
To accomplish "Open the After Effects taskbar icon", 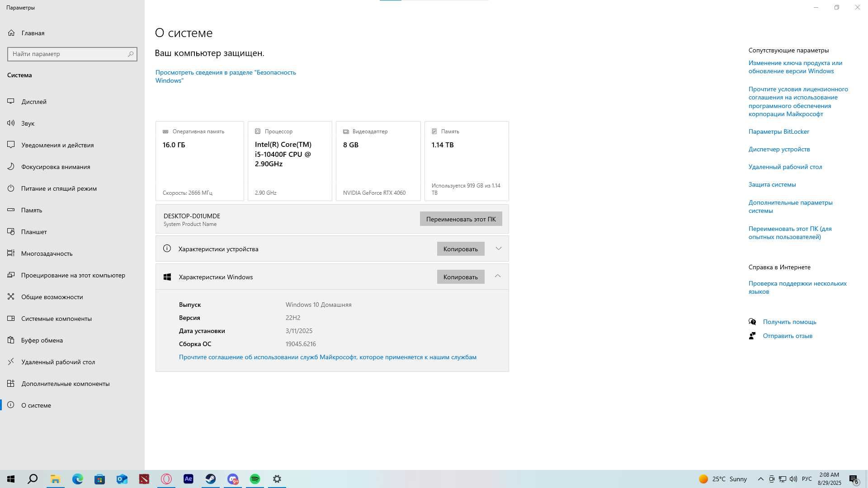I will point(189,479).
